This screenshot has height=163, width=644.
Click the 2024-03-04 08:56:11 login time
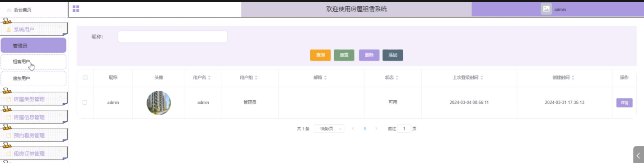coord(469,102)
